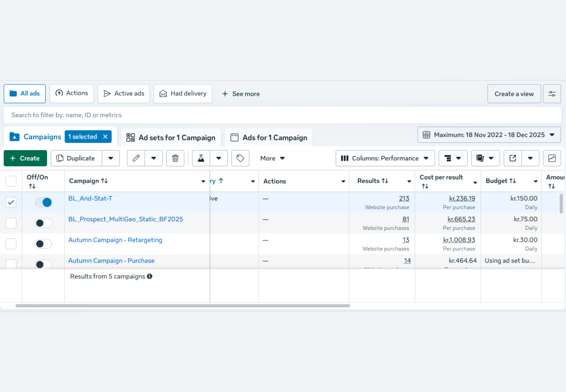
Task: Open the Autumn Campaign - Purchase link
Action: pos(111,260)
